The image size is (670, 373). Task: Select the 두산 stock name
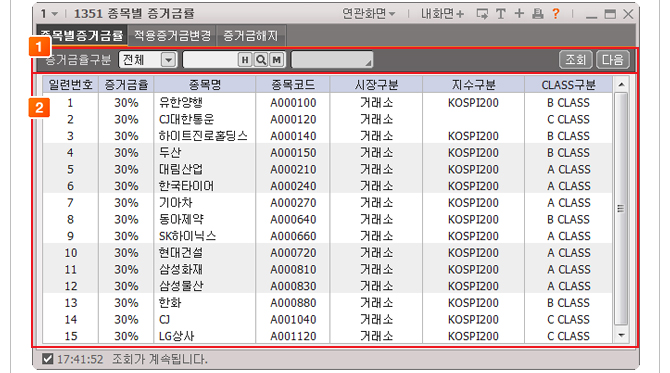click(170, 153)
